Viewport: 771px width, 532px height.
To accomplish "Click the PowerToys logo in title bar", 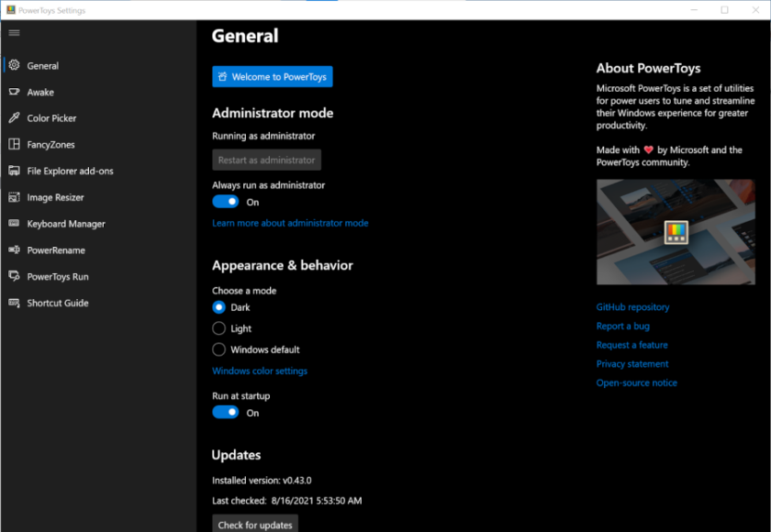I will tap(11, 10).
